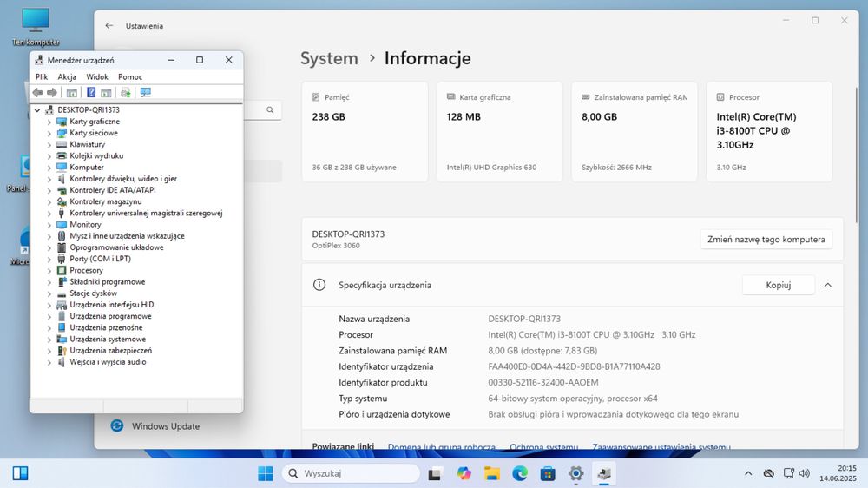The image size is (868, 488).
Task: Expand the Urządzenia systemowe node
Action: [x=49, y=340]
